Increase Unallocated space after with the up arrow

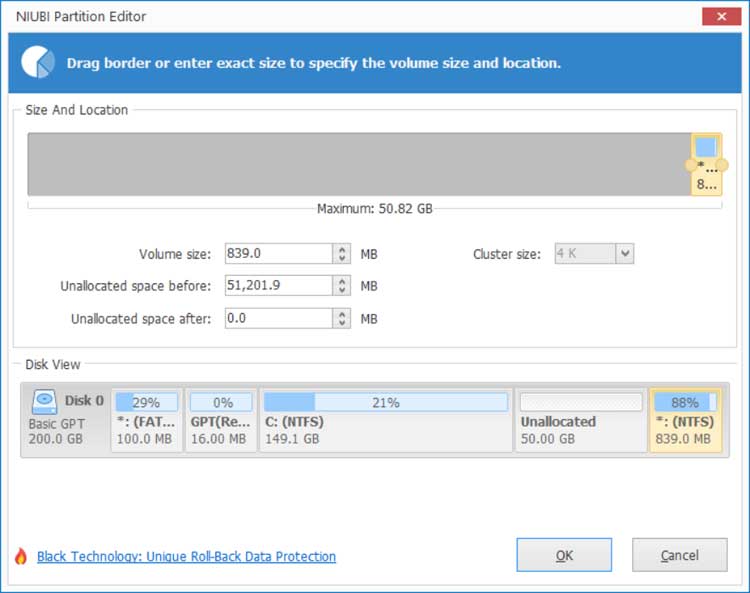coord(342,314)
